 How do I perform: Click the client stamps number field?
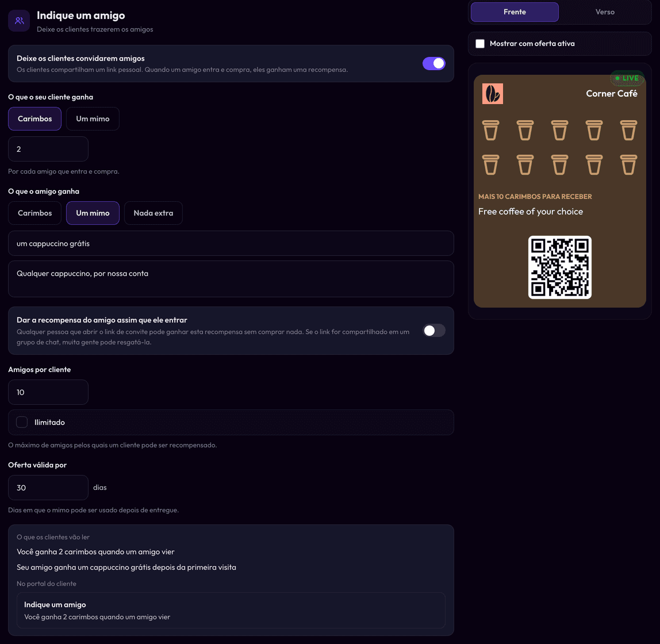(48, 149)
